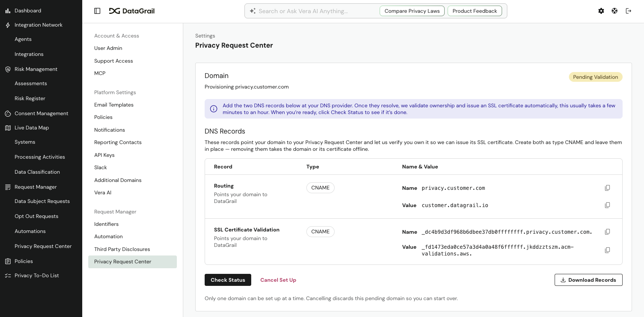Click the Routing row CNAME badge
This screenshot has width=644, height=317.
320,188
